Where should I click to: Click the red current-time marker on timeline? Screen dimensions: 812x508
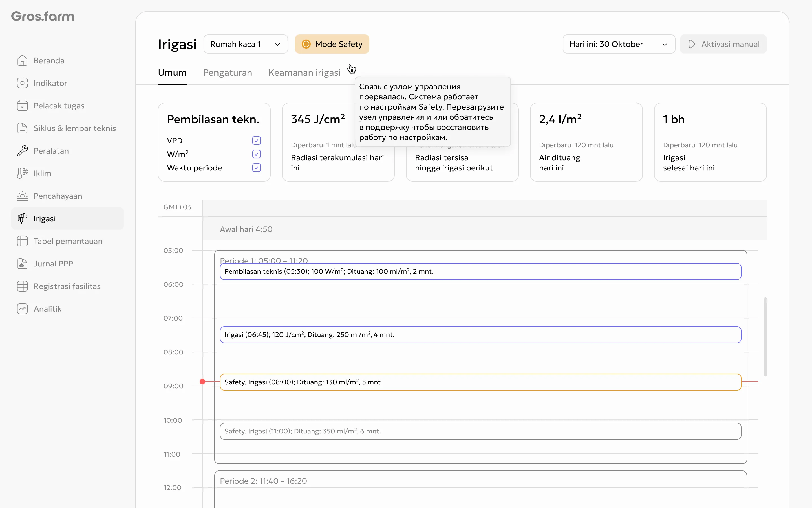202,382
